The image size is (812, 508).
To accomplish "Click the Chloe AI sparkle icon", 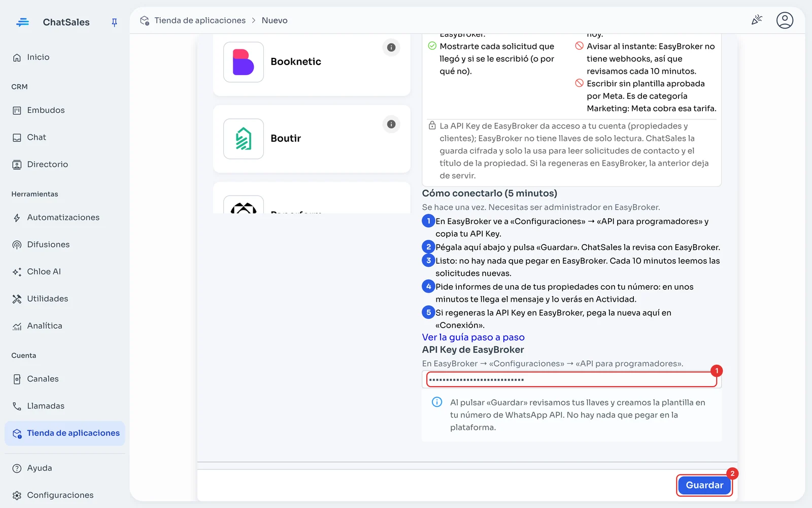I will tap(17, 272).
